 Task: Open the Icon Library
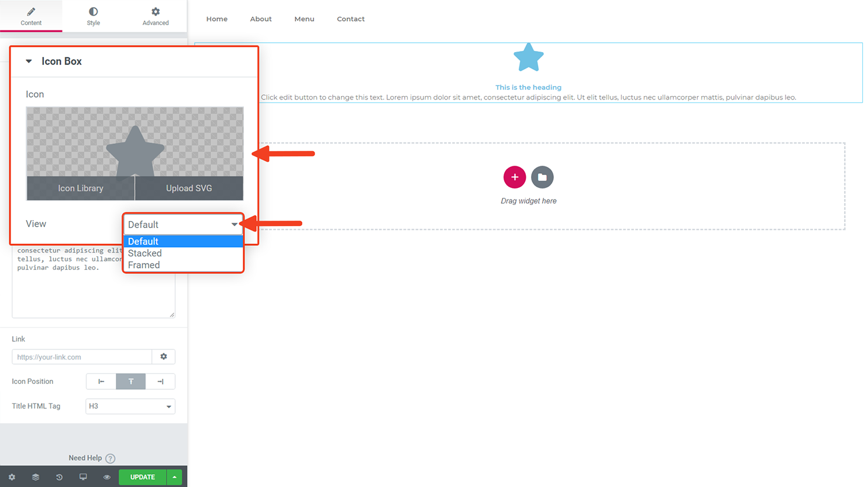tap(80, 188)
